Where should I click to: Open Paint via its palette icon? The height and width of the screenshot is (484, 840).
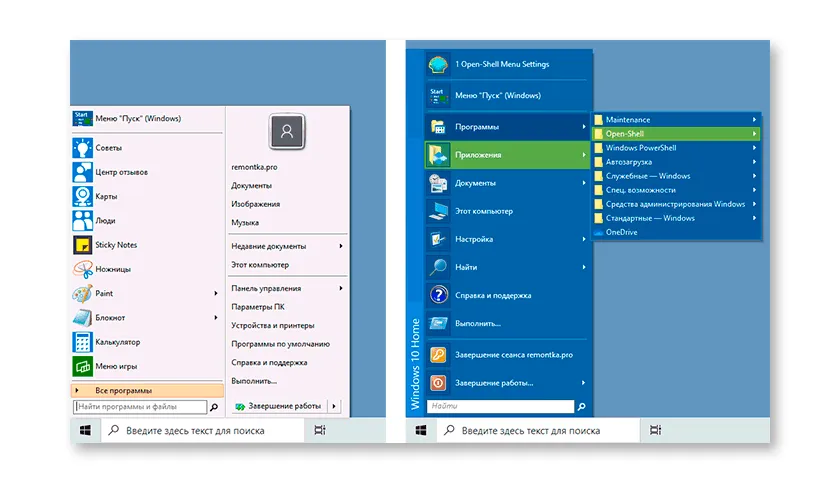tap(82, 294)
